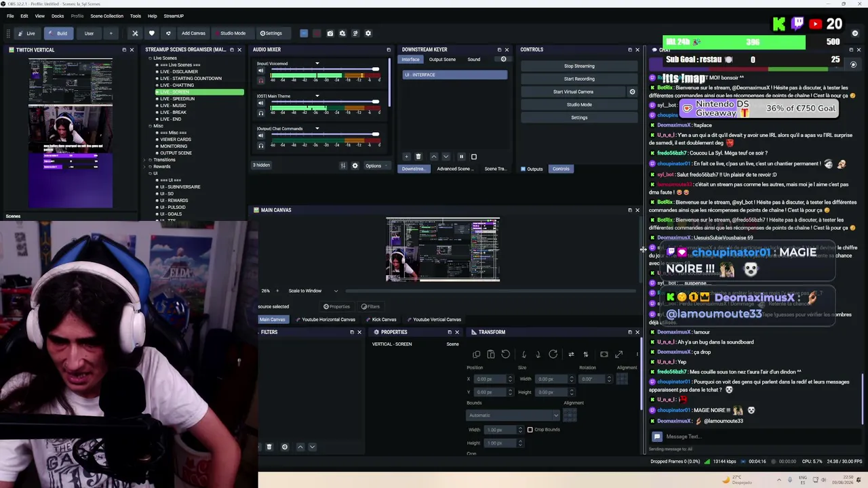
Task: Stretch to screen icon in Transform panel
Action: [x=619, y=354]
